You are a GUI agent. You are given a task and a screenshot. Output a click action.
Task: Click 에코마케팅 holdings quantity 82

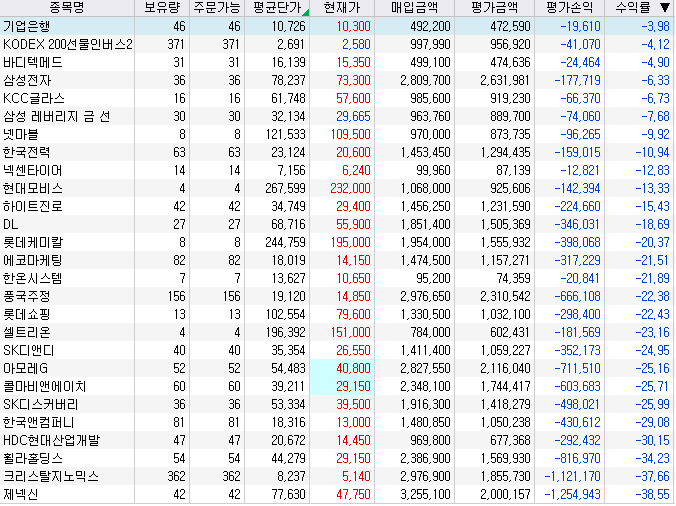(x=179, y=260)
